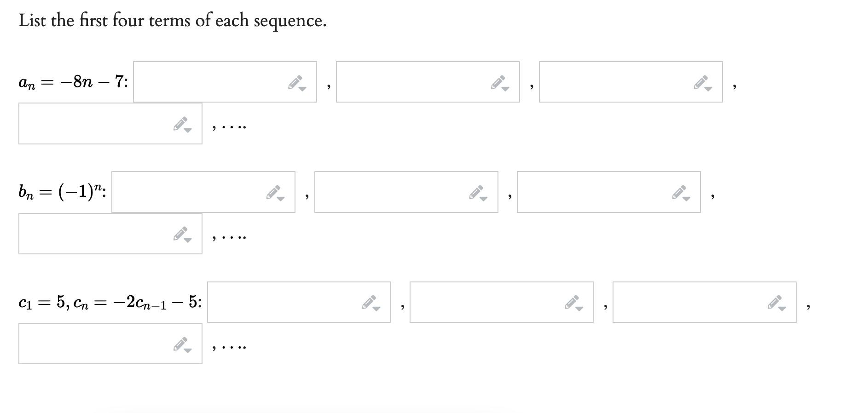The height and width of the screenshot is (413, 868).
Task: Open the dropdown arrow in the second bₙ answer box
Action: pos(484,198)
